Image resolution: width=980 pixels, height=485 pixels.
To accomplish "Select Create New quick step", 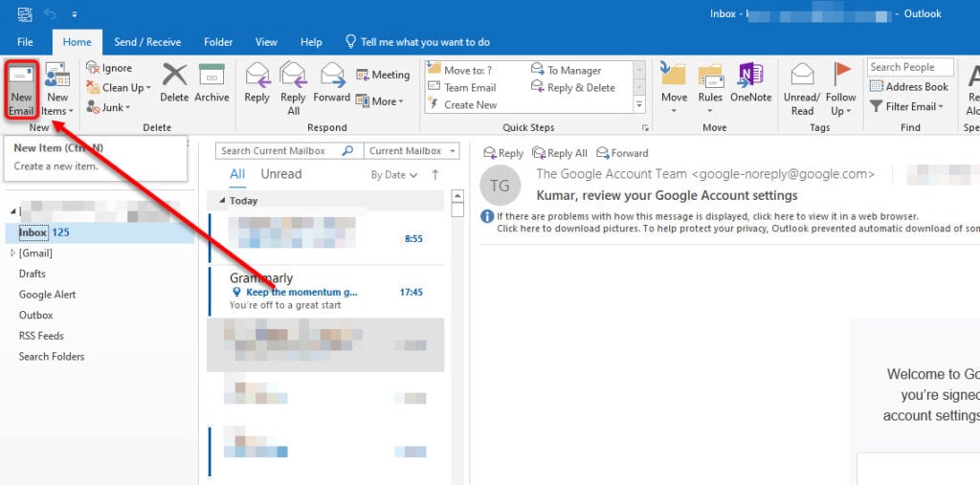I will coord(462,105).
